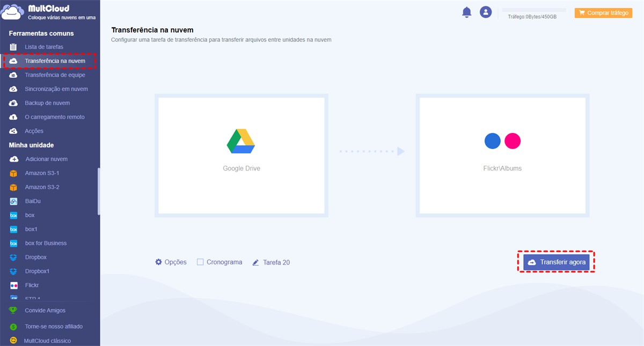
Task: Click the Transferência de equipe icon
Action: pos(13,75)
